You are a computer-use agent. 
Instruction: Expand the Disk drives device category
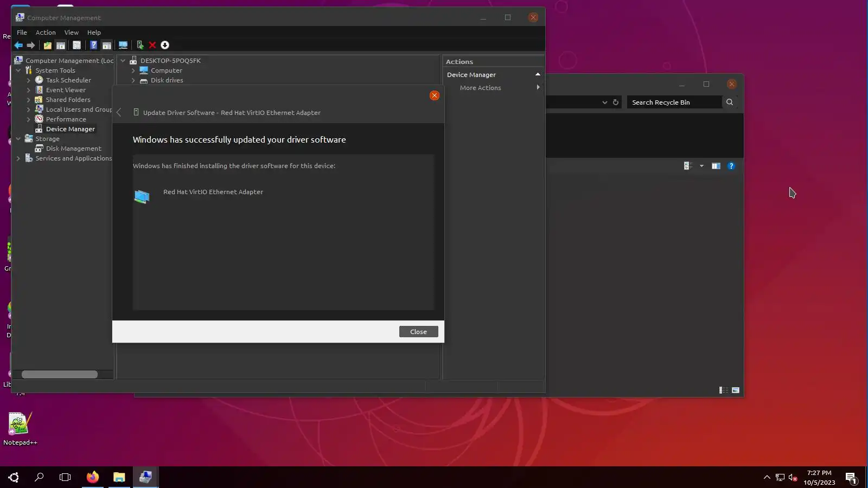click(x=133, y=80)
